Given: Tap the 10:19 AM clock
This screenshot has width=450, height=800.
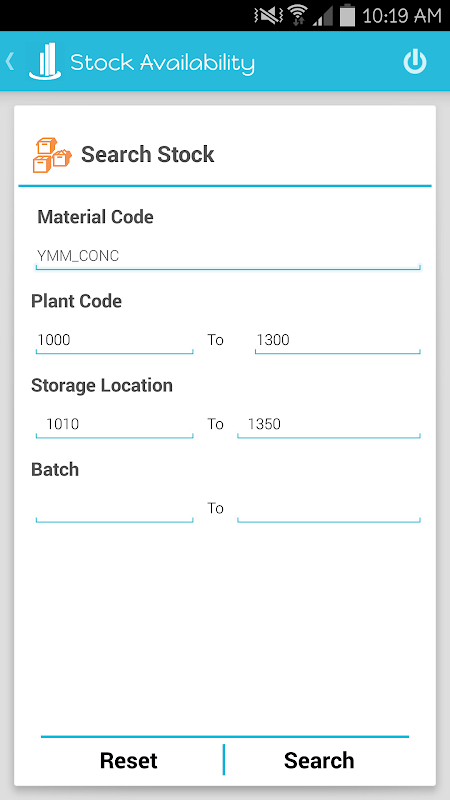Looking at the screenshot, I should [402, 16].
